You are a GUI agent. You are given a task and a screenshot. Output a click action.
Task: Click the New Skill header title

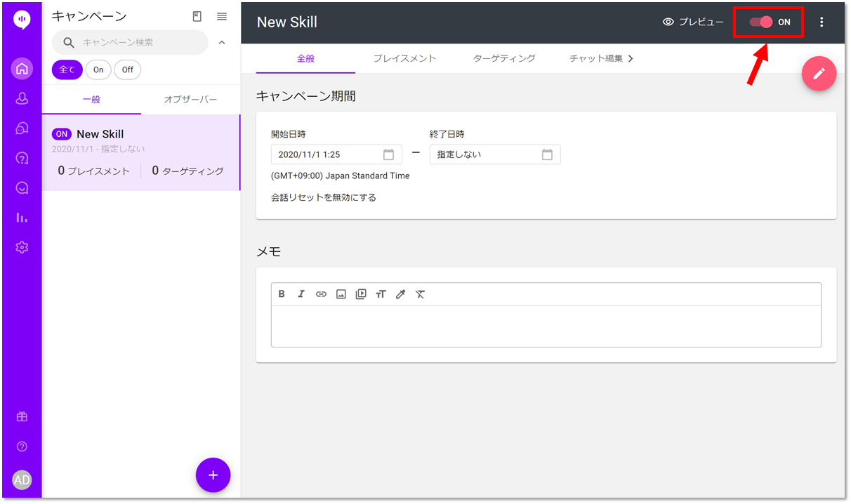(287, 22)
